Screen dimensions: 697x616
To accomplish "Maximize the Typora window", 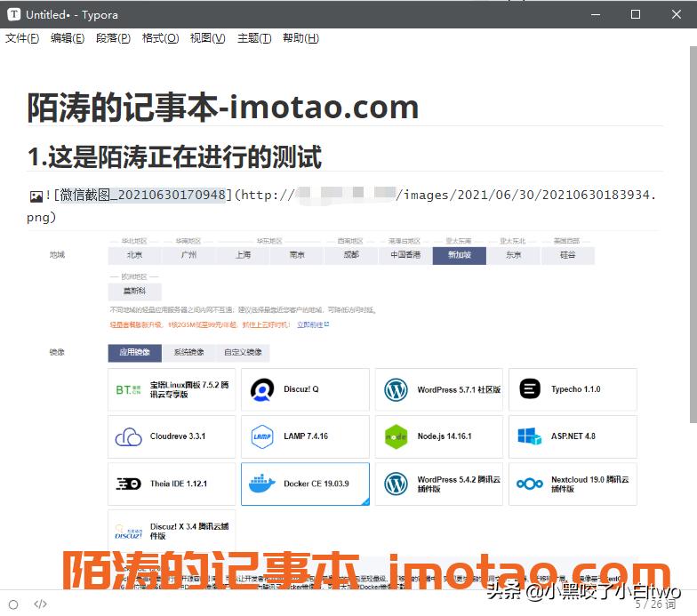I will (636, 14).
